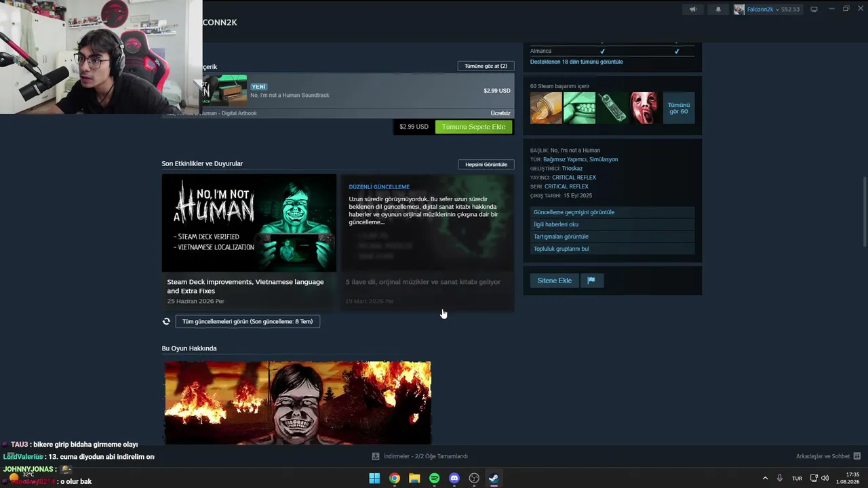Open the CRITICAL REFLEX series link

pos(566,186)
